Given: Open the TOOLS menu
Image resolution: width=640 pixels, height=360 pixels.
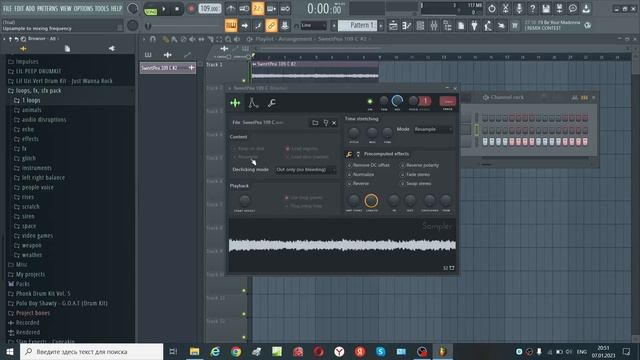Looking at the screenshot, I should tap(102, 8).
